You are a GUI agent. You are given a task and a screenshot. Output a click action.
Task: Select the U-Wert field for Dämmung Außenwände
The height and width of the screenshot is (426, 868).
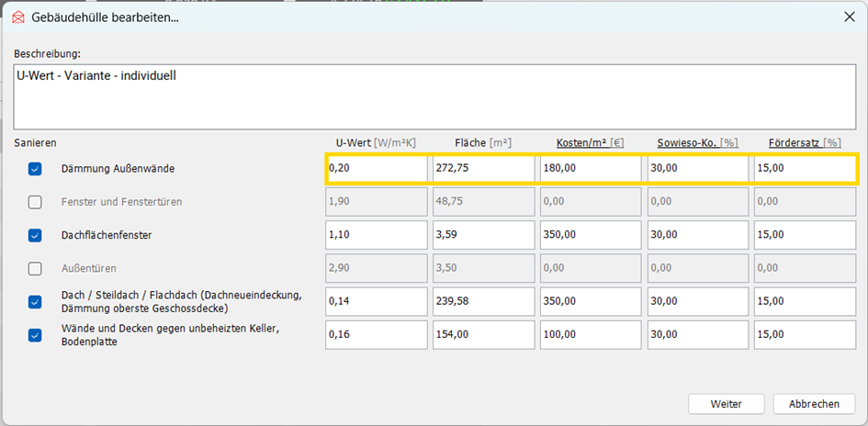[x=376, y=169]
